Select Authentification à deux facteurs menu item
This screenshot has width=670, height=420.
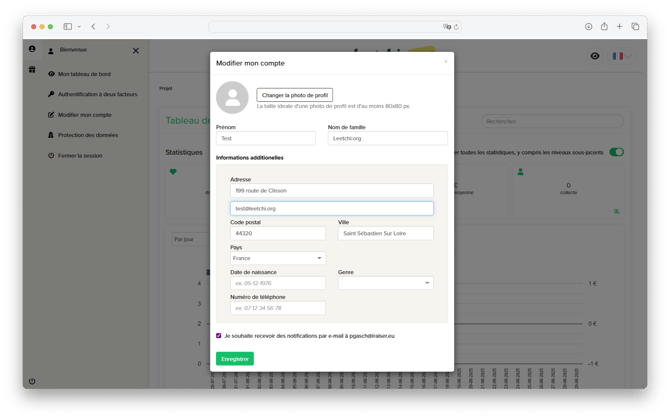coord(97,94)
